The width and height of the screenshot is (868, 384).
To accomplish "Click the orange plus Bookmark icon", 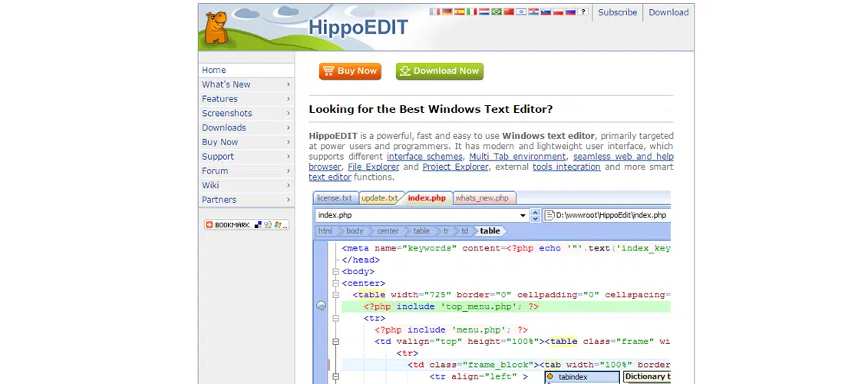I will coord(209,225).
